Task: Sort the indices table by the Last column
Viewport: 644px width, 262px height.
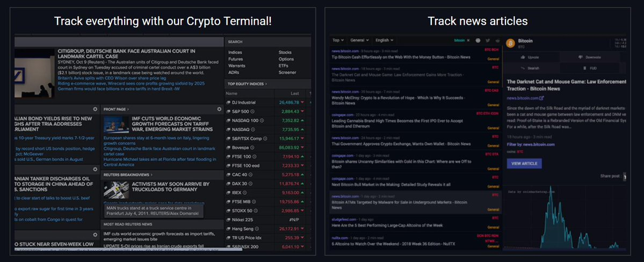Action: pos(295,94)
